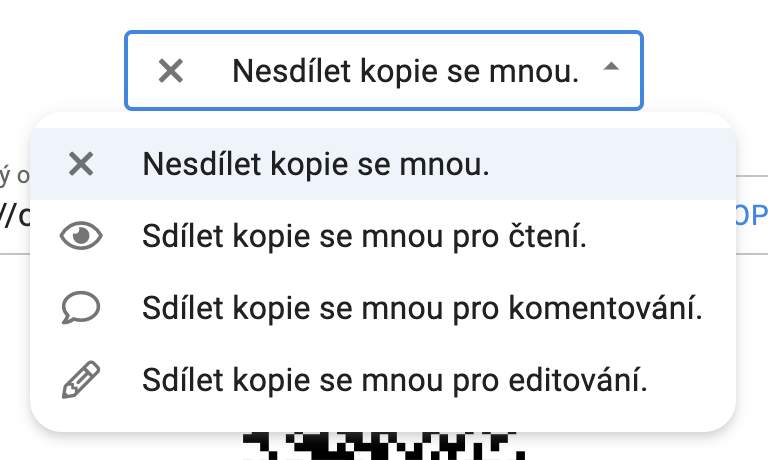Choose "Sdílet kopie se mnou pro komentování."
The height and width of the screenshot is (460, 768).
(x=423, y=307)
